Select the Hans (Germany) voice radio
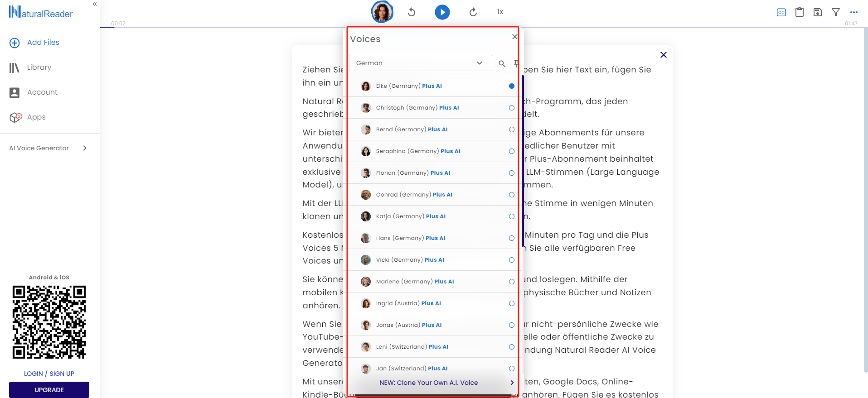The height and width of the screenshot is (398, 868). coord(512,238)
